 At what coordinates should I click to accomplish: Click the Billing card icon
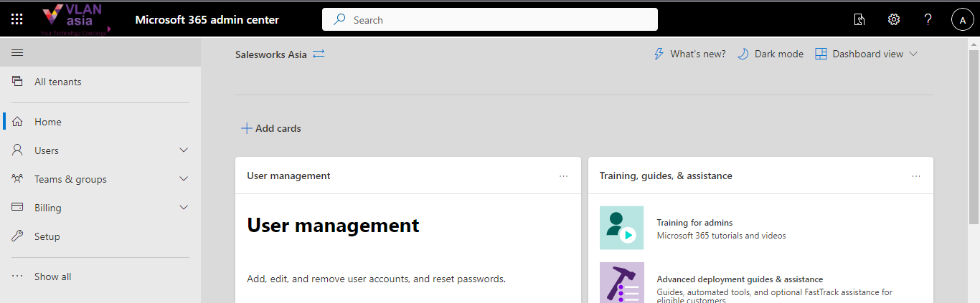tap(17, 208)
